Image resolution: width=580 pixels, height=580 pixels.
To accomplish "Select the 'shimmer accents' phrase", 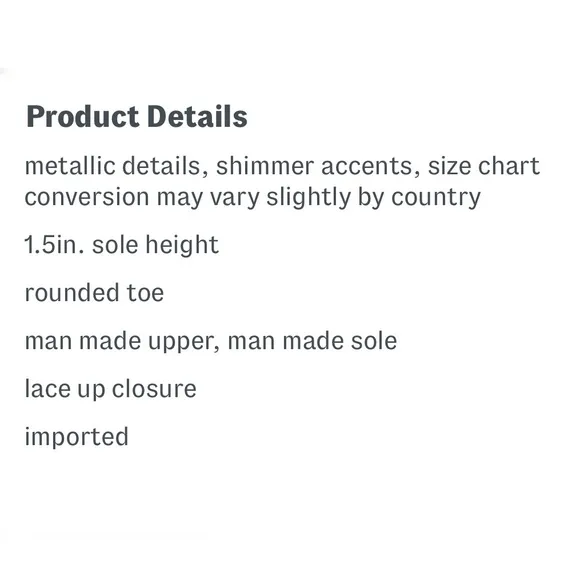I will (314, 166).
